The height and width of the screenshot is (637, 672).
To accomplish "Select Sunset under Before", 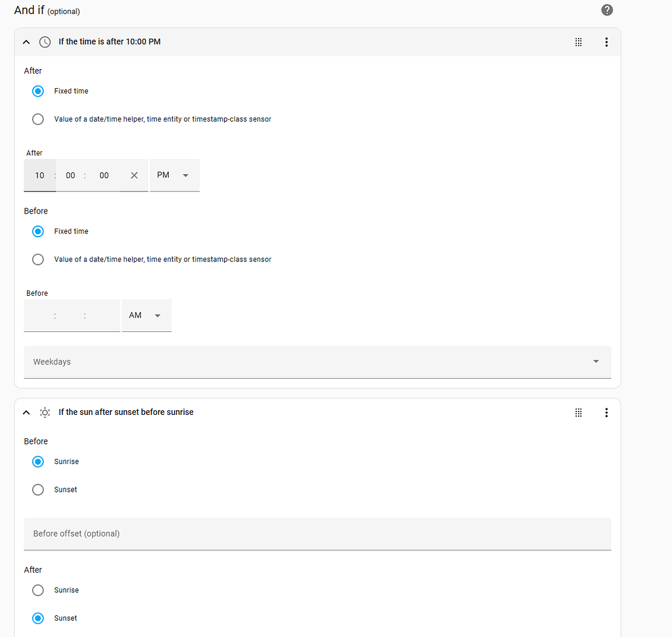I will (x=38, y=490).
